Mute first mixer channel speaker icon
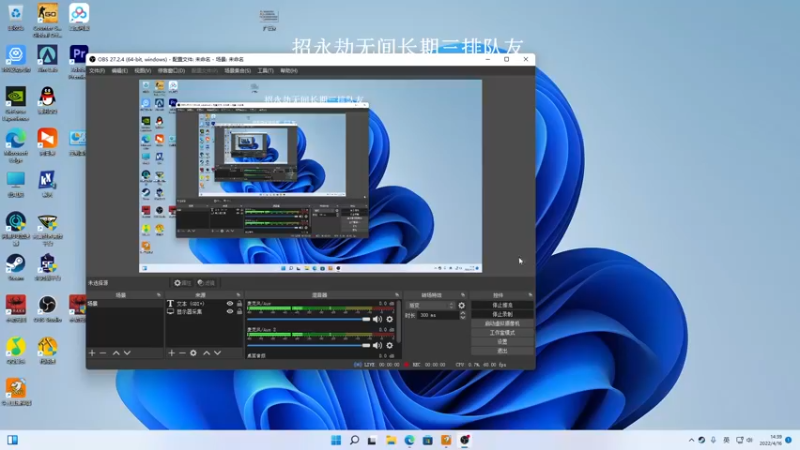 coord(378,319)
